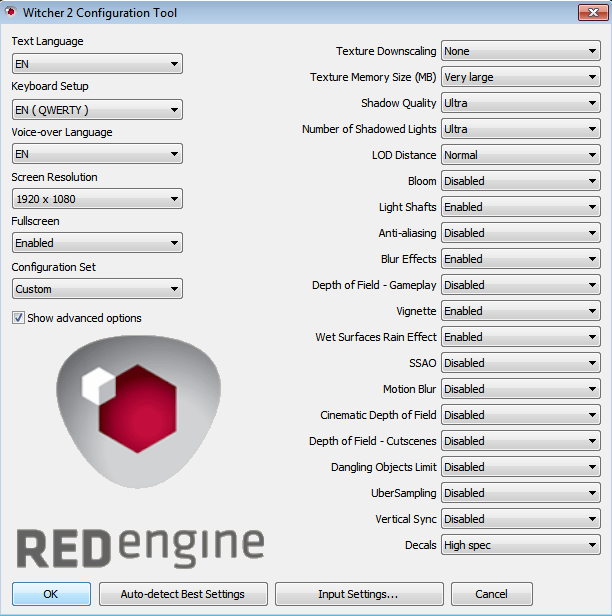Click the 'Fullscreen' label
Image resolution: width=612 pixels, height=616 pixels.
pyautogui.click(x=35, y=221)
